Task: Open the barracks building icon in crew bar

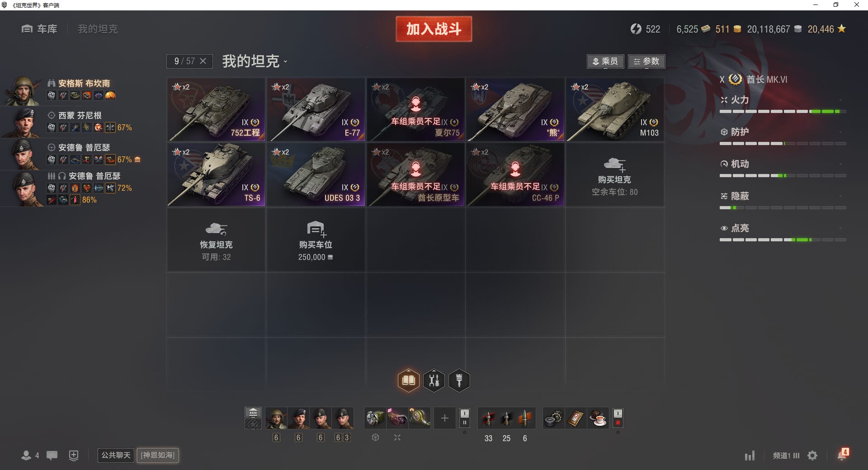Action: (x=253, y=412)
